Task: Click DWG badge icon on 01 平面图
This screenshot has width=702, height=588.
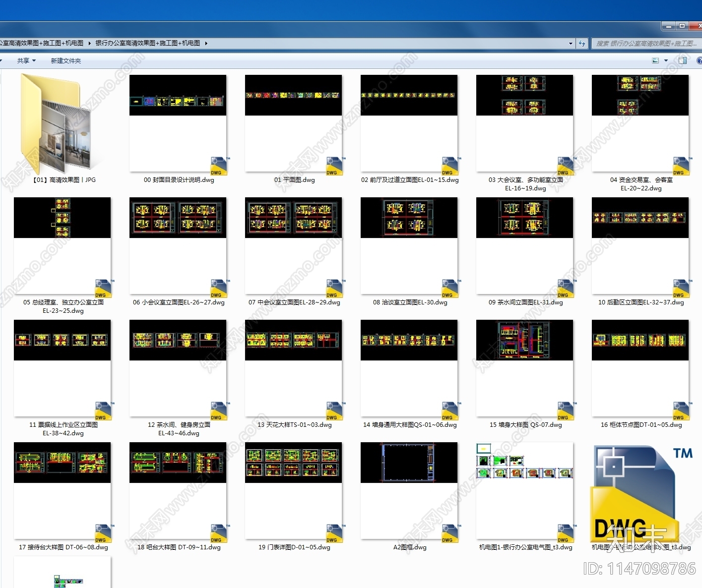Action: click(x=335, y=166)
